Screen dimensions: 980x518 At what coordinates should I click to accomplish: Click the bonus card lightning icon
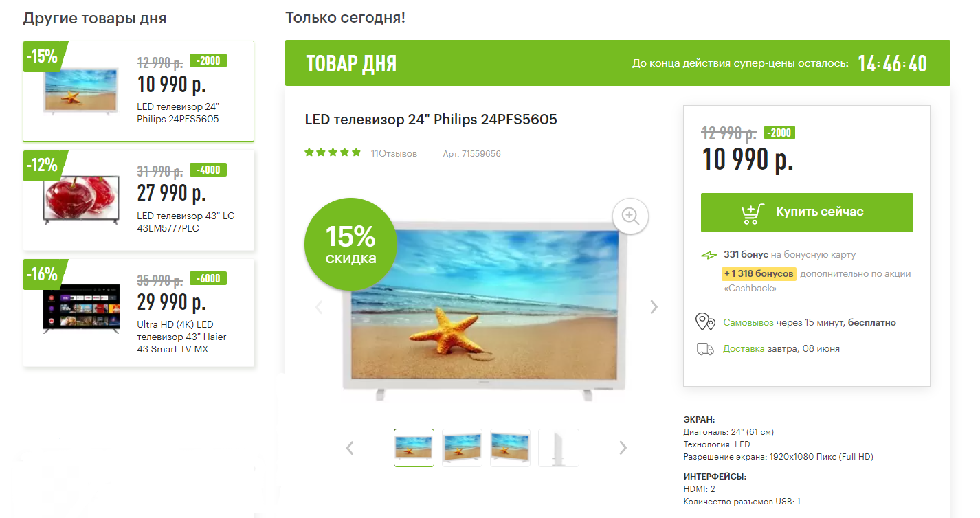click(709, 255)
